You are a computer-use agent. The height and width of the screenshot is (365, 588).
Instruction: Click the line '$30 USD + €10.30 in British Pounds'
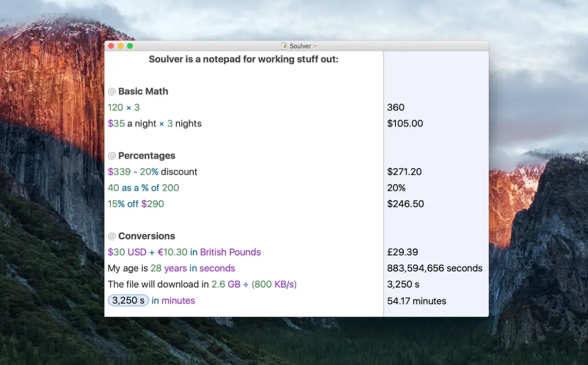(185, 252)
